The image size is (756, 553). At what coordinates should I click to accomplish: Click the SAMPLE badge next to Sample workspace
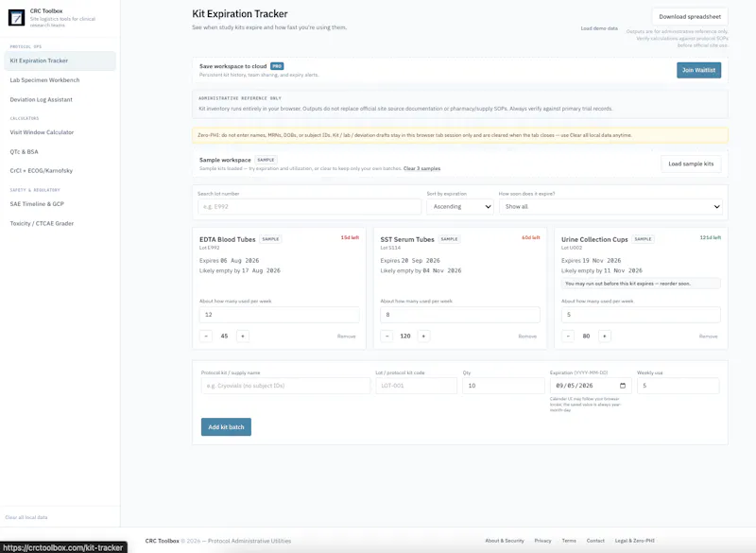click(266, 160)
